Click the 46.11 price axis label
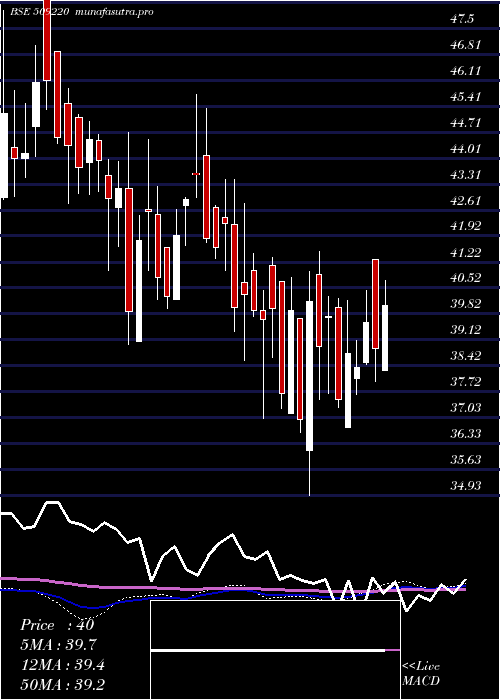This screenshot has height=700, width=500. [465, 71]
